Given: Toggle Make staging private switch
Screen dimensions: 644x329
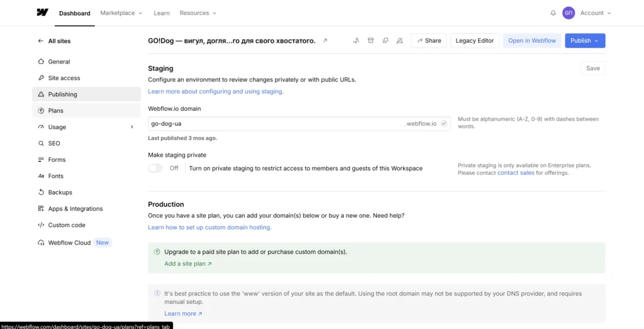Looking at the screenshot, I should click(x=155, y=168).
